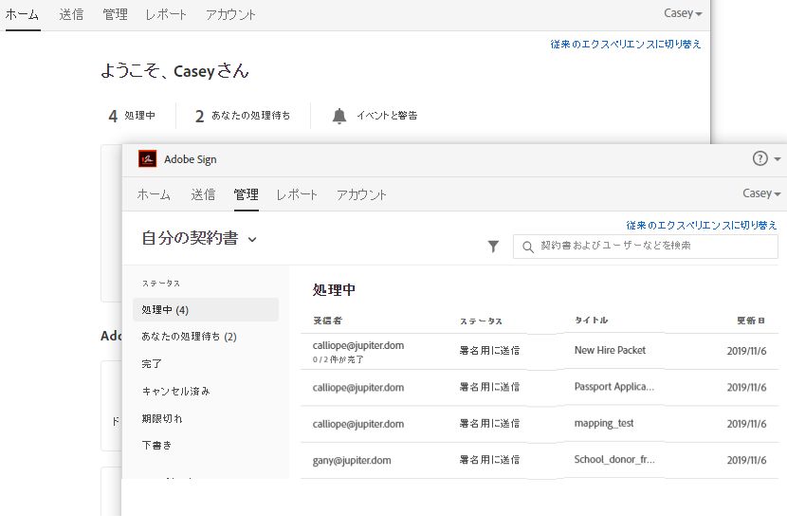
Task: Click the filter funnel icon
Action: [493, 246]
